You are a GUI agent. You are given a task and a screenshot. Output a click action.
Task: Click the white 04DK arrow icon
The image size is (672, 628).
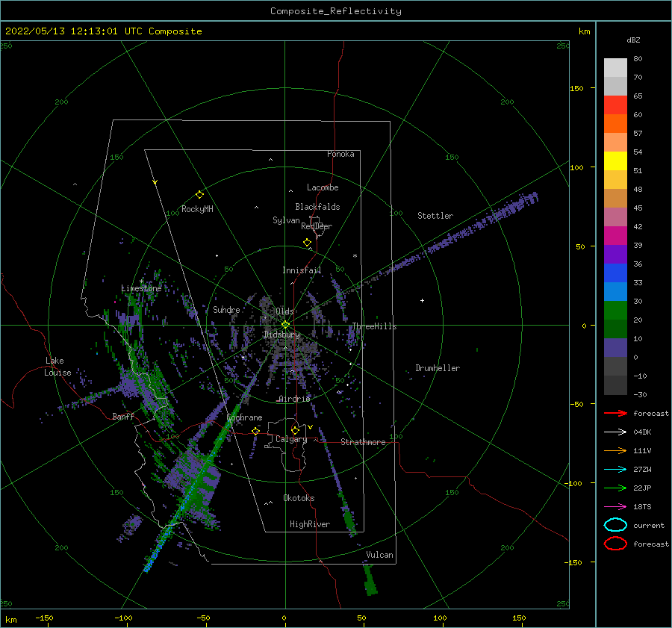coord(615,432)
